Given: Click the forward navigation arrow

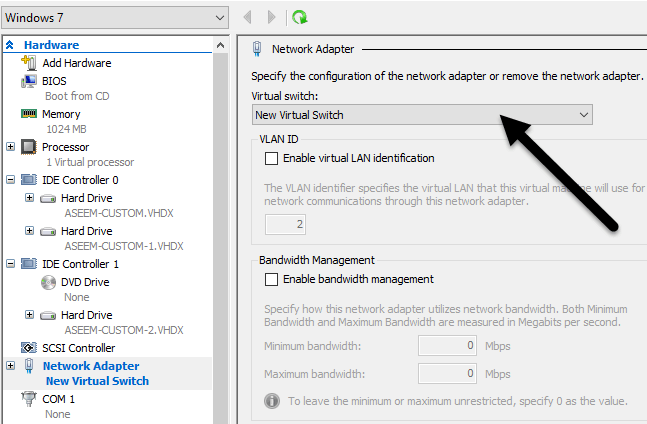Looking at the screenshot, I should (x=271, y=17).
